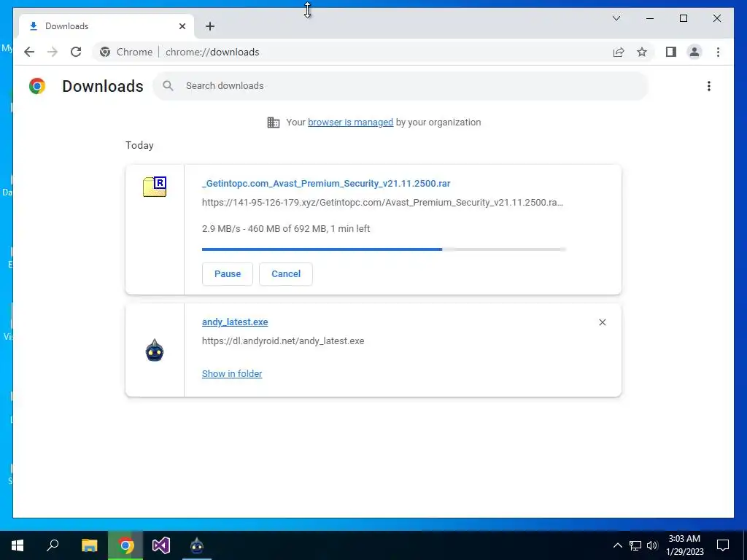The image size is (747, 560).
Task: Open the Downloads page more actions menu
Action: [x=709, y=86]
